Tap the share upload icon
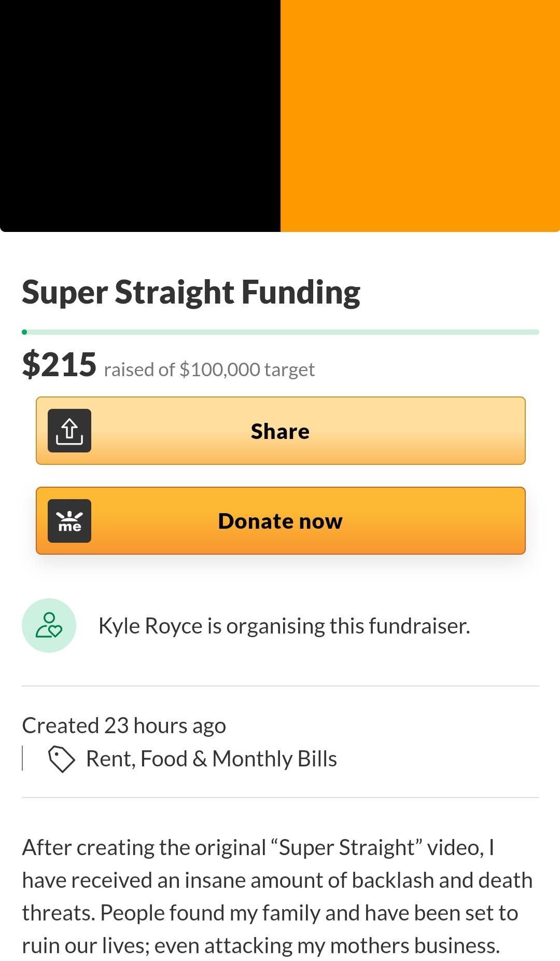 [69, 431]
